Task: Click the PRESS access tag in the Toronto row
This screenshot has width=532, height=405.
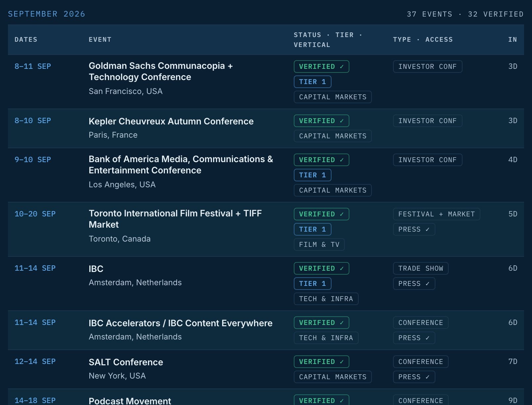Action: (414, 229)
